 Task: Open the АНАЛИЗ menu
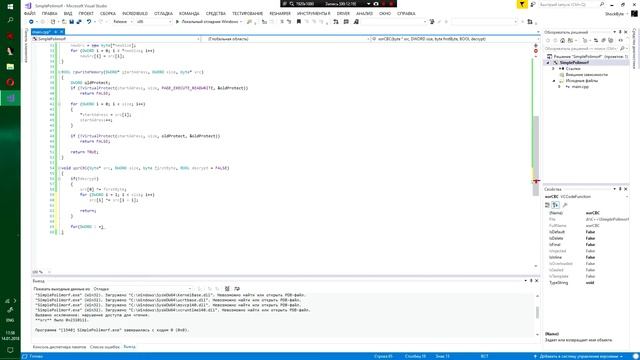click(x=364, y=13)
